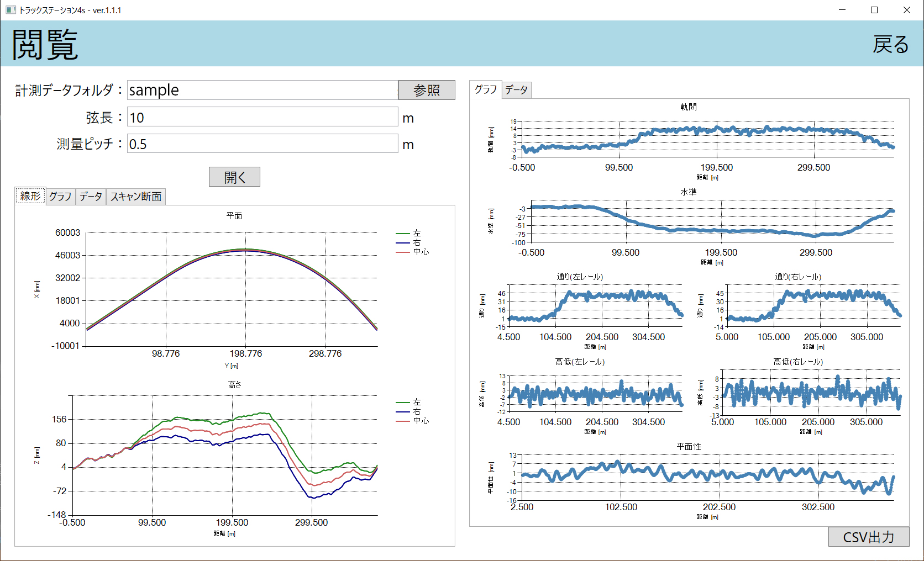The width and height of the screenshot is (924, 561).
Task: Switch to the left panel グラフ tab
Action: click(x=60, y=196)
